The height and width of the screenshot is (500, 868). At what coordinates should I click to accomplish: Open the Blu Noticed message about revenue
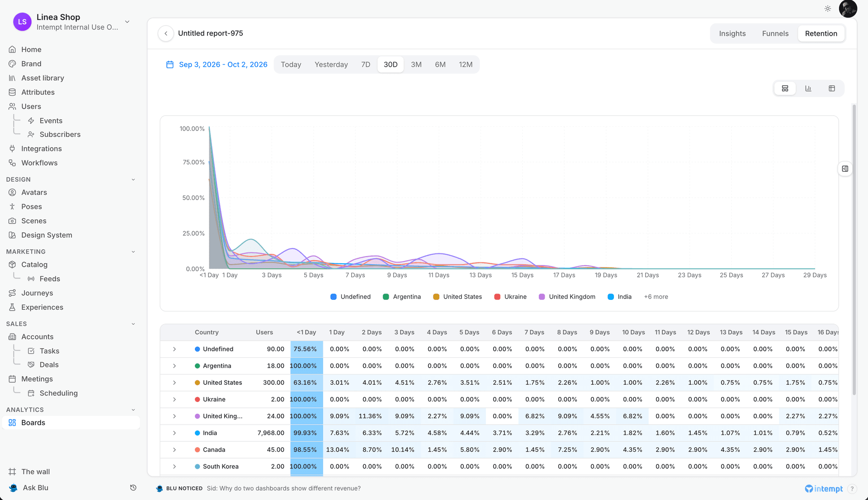point(283,488)
